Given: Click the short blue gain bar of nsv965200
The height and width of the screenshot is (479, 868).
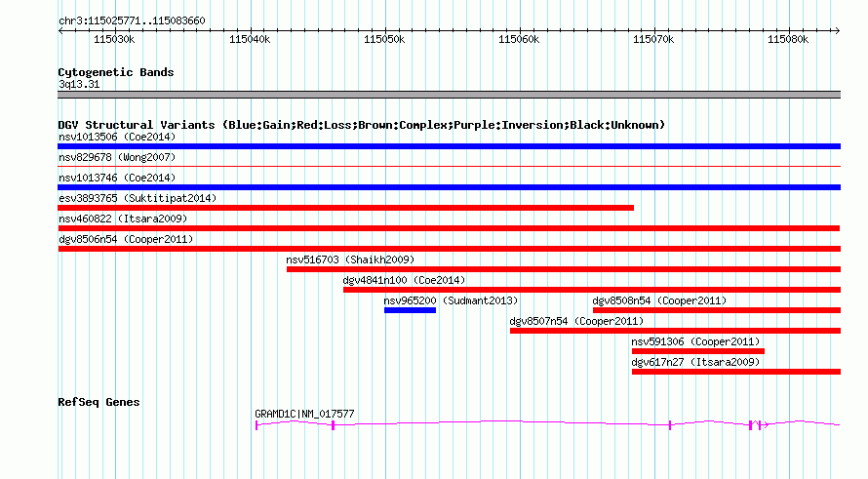Looking at the screenshot, I should coord(411,310).
